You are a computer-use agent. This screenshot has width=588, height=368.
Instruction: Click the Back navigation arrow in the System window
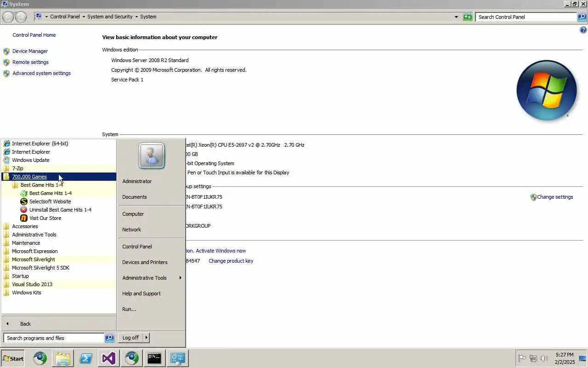pyautogui.click(x=8, y=17)
